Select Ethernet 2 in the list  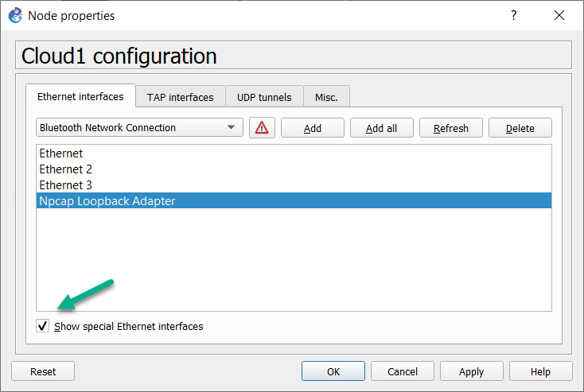tap(294, 169)
